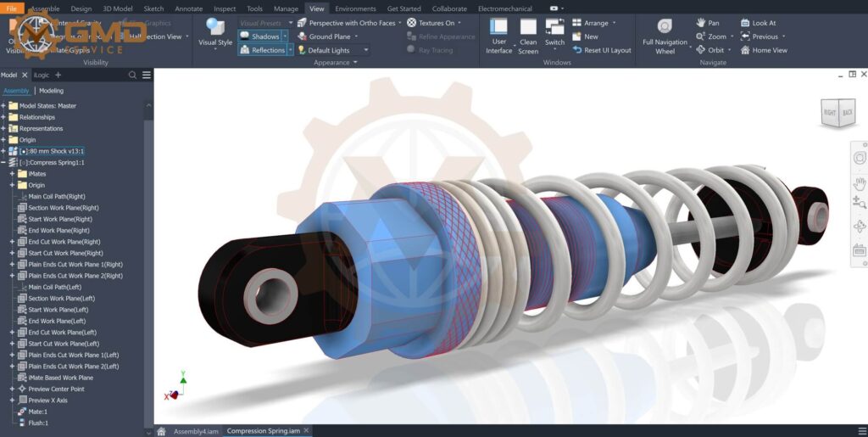Open the Environments ribbon tab

pos(355,8)
